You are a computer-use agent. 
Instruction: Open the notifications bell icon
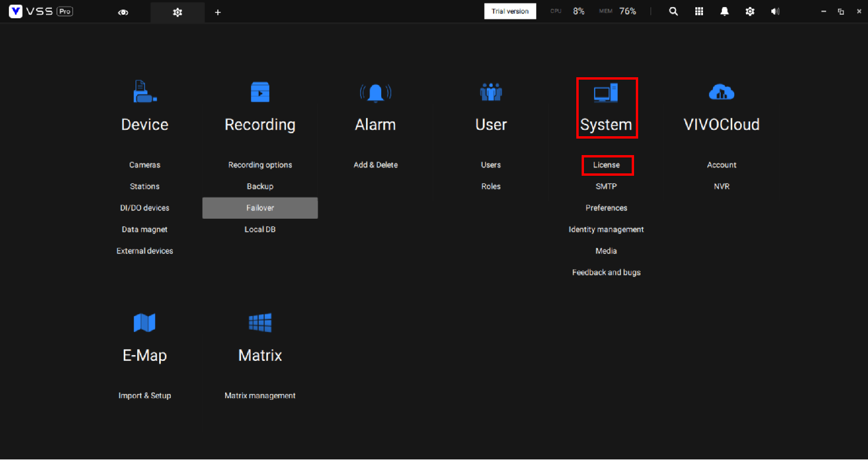[x=725, y=11]
